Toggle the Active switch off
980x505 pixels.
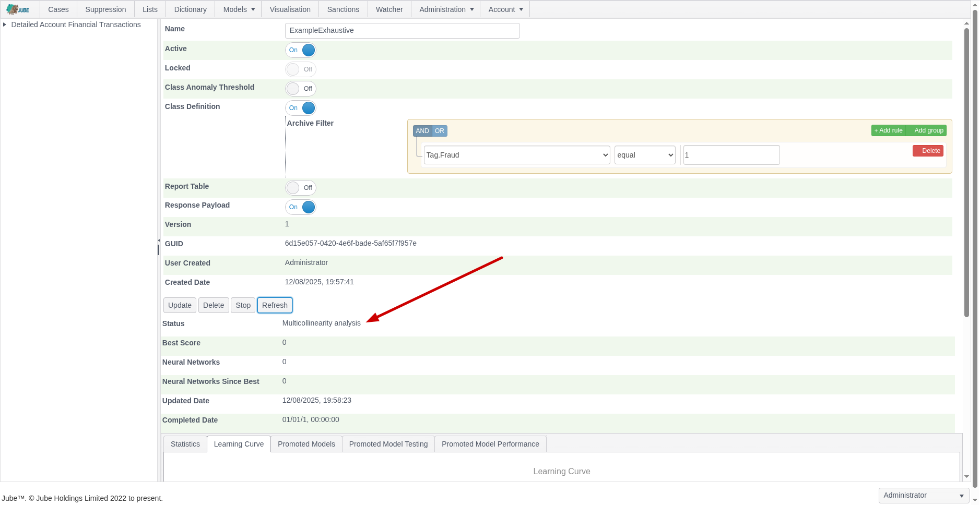pyautogui.click(x=301, y=50)
